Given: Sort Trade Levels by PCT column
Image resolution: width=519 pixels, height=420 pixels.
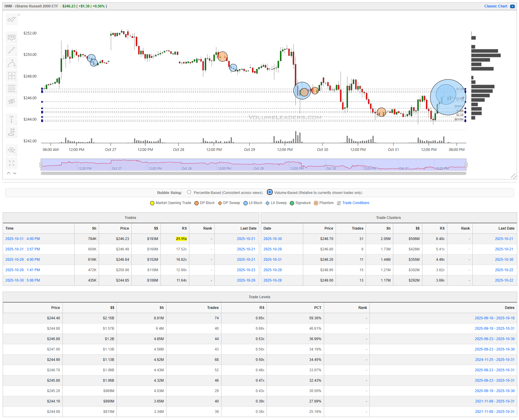Looking at the screenshot, I should point(295,308).
